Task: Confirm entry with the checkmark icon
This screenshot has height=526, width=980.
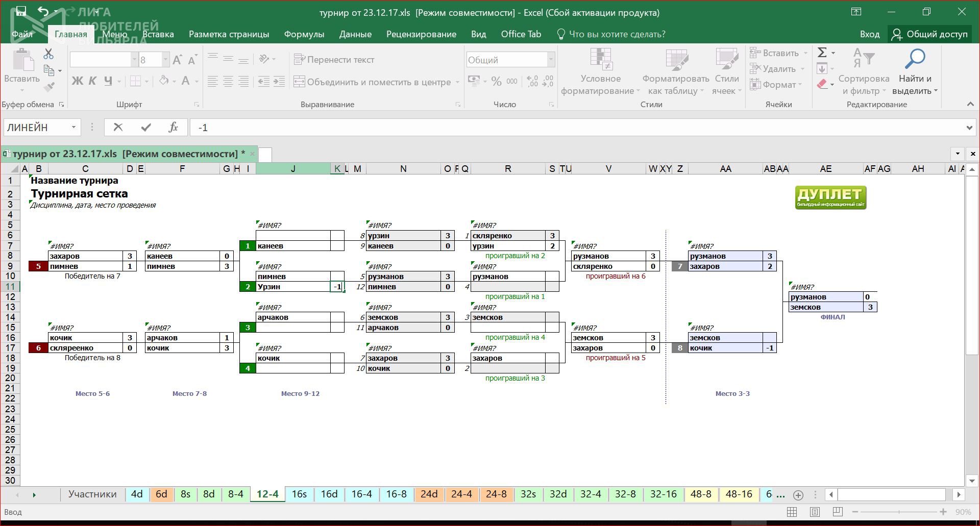Action: [146, 127]
